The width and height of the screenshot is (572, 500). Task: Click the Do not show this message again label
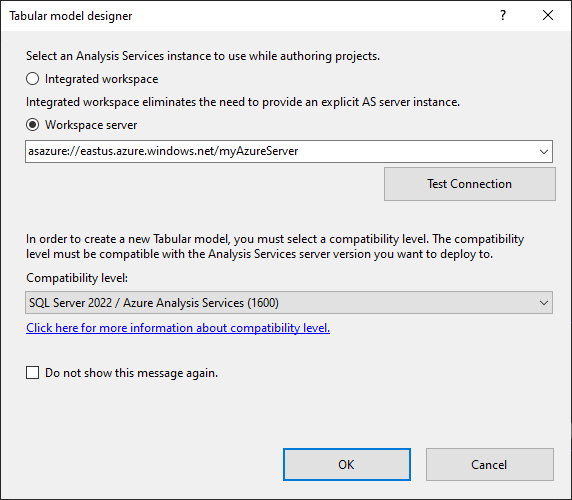pos(131,373)
